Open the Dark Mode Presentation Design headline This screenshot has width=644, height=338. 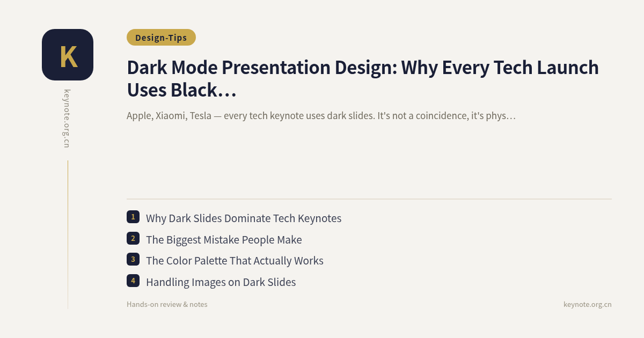coord(363,79)
